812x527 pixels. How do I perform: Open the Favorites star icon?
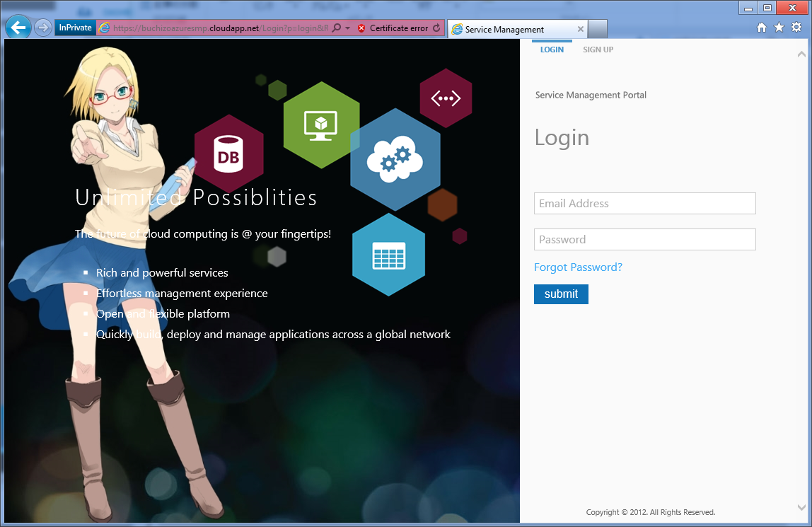click(x=779, y=28)
